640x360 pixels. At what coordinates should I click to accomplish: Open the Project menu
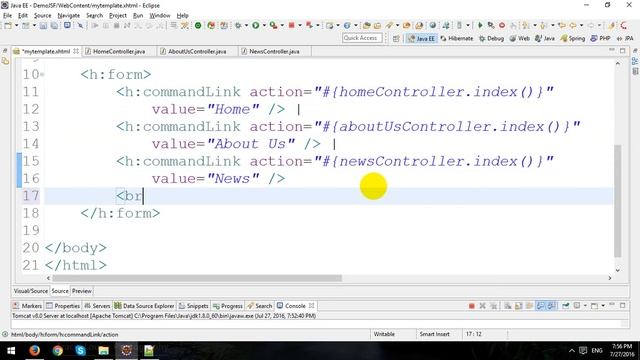click(118, 16)
